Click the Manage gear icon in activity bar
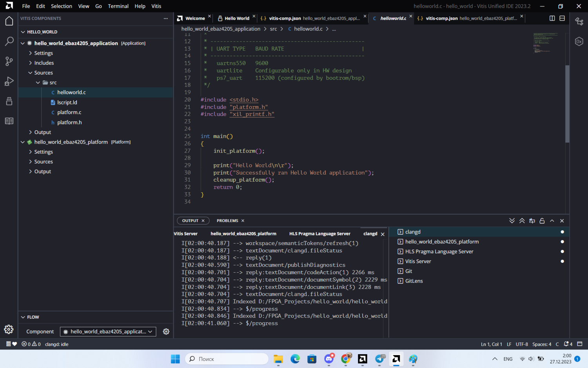 click(9, 330)
